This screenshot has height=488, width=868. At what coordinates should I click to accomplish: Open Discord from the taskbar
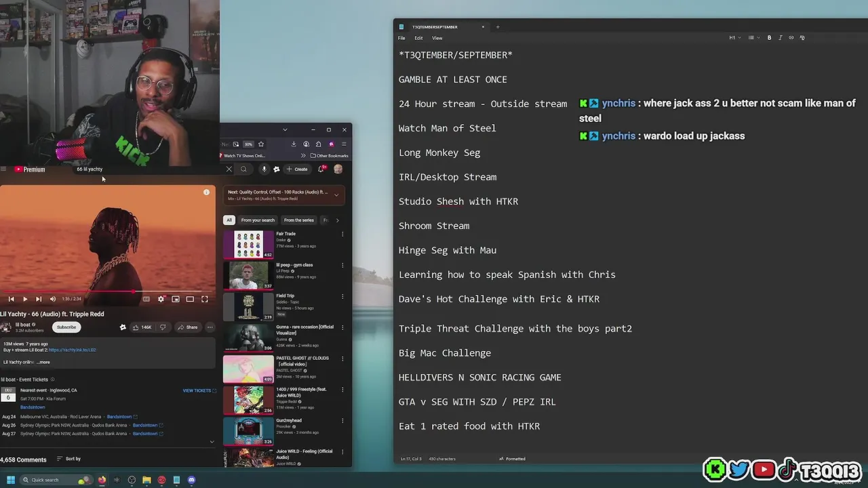tap(191, 480)
